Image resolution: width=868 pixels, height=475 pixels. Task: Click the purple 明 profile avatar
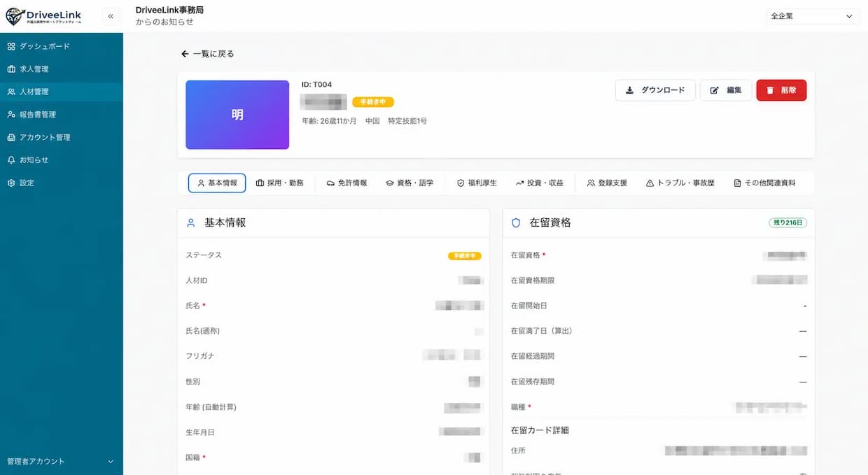tap(237, 115)
